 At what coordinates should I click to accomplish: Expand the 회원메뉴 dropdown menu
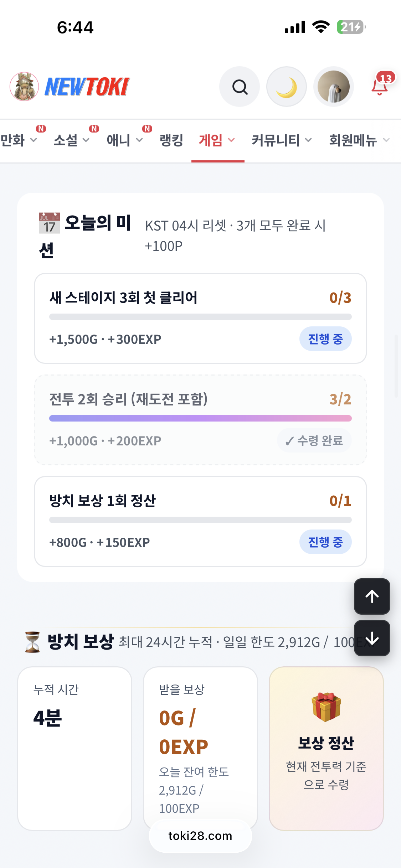pyautogui.click(x=359, y=140)
